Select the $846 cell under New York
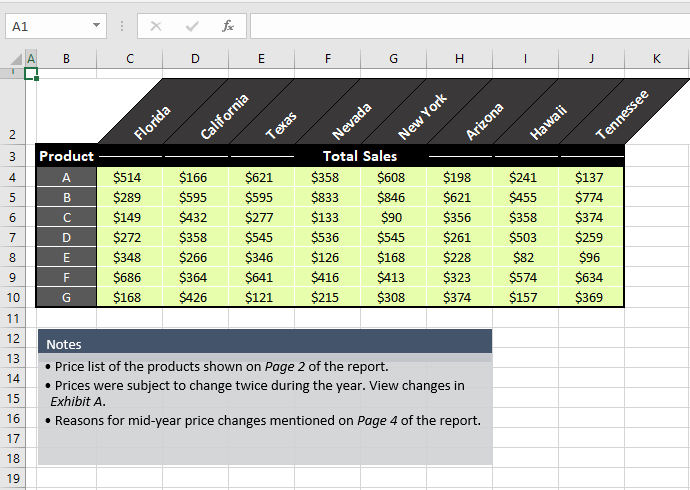This screenshot has height=490, width=690. pos(391,198)
